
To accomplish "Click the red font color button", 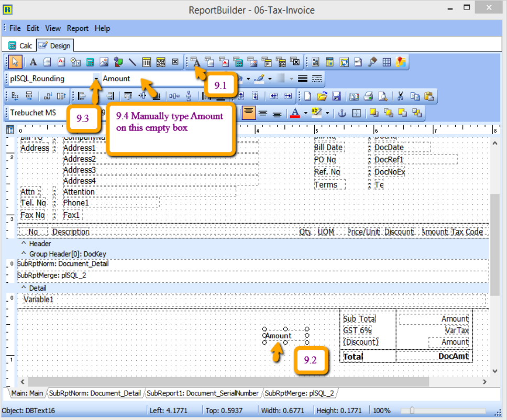I will 295,113.
